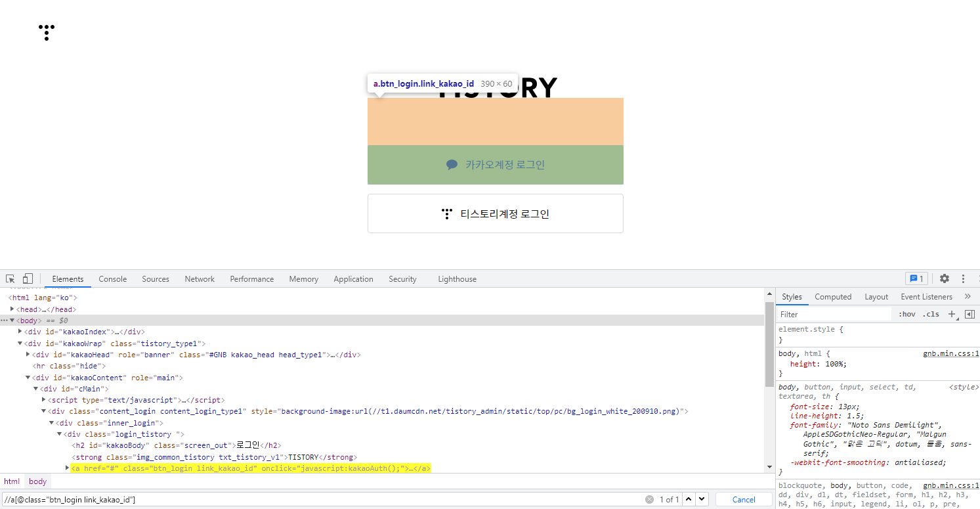The image size is (980, 509).
Task: Expand the kakaoIndex div node
Action: point(20,332)
